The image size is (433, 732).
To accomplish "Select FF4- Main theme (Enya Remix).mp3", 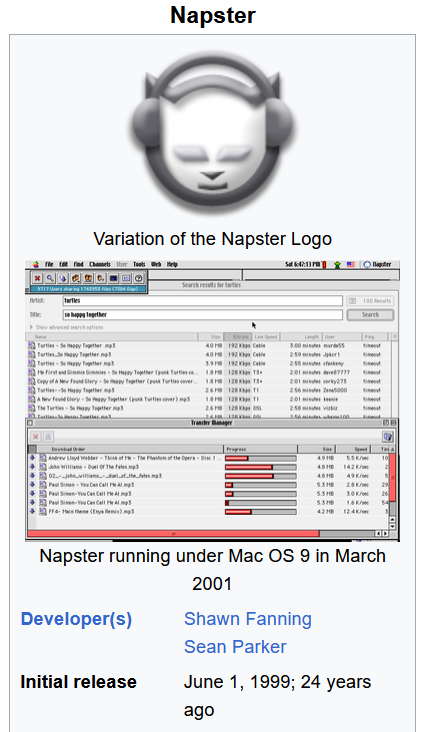I will point(208,512).
